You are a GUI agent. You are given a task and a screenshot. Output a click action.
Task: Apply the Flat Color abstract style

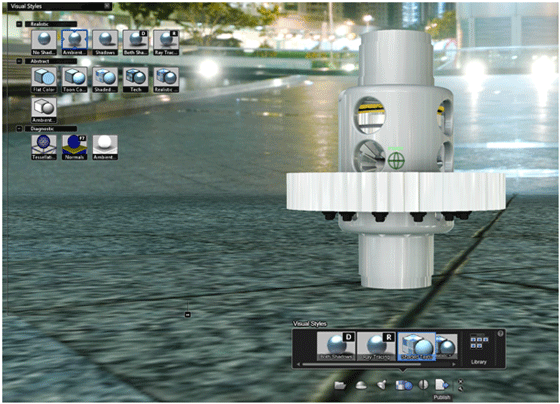tap(44, 80)
